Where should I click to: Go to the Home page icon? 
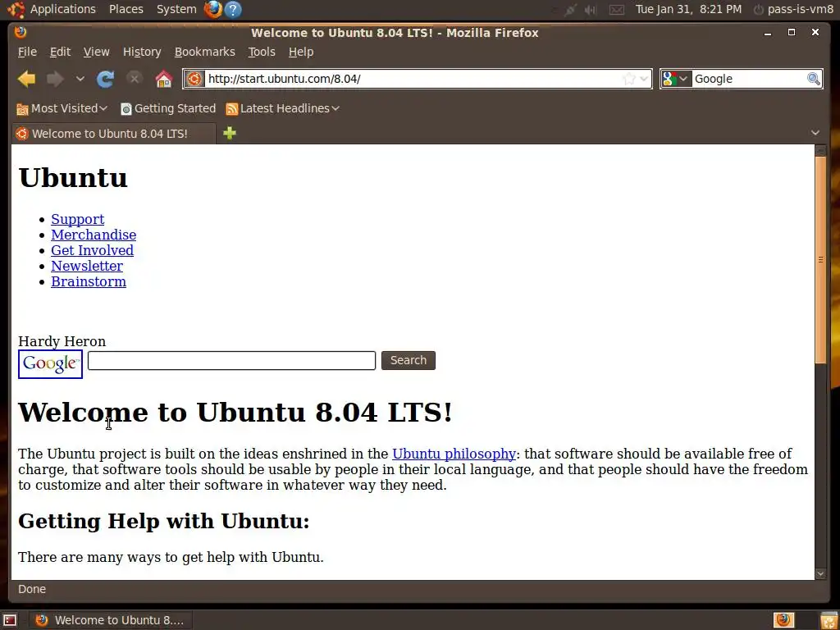(x=164, y=79)
